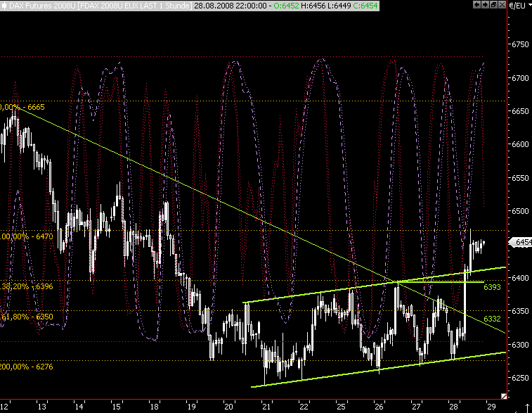Click date axis label 27
Viewport: 532px width, 413px height.
click(416, 407)
